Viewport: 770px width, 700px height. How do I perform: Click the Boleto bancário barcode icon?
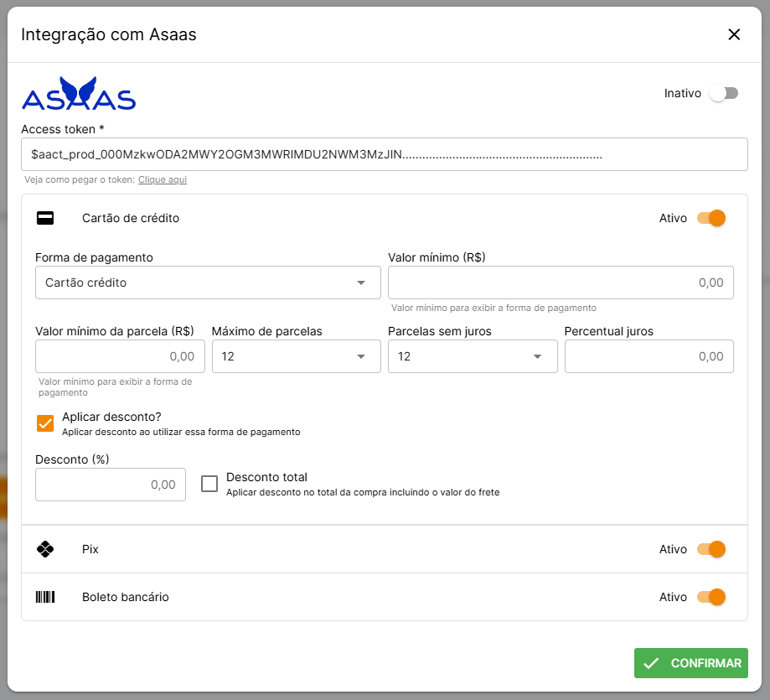click(x=45, y=597)
